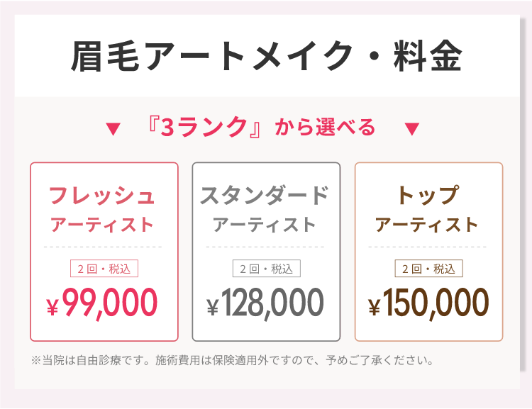Click the 眉毛アートメイク・料金 heading
This screenshot has height=409, width=532.
(267, 56)
